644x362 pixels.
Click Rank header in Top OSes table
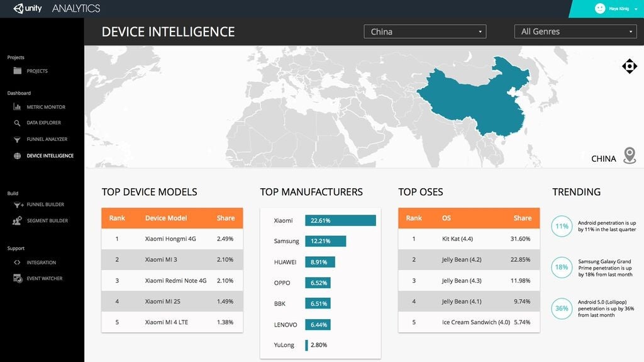414,218
